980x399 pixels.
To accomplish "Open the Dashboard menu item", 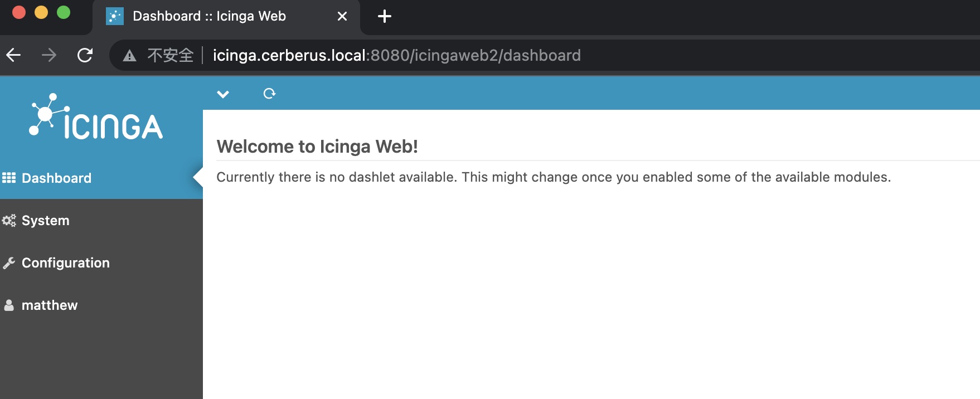I will pyautogui.click(x=101, y=178).
